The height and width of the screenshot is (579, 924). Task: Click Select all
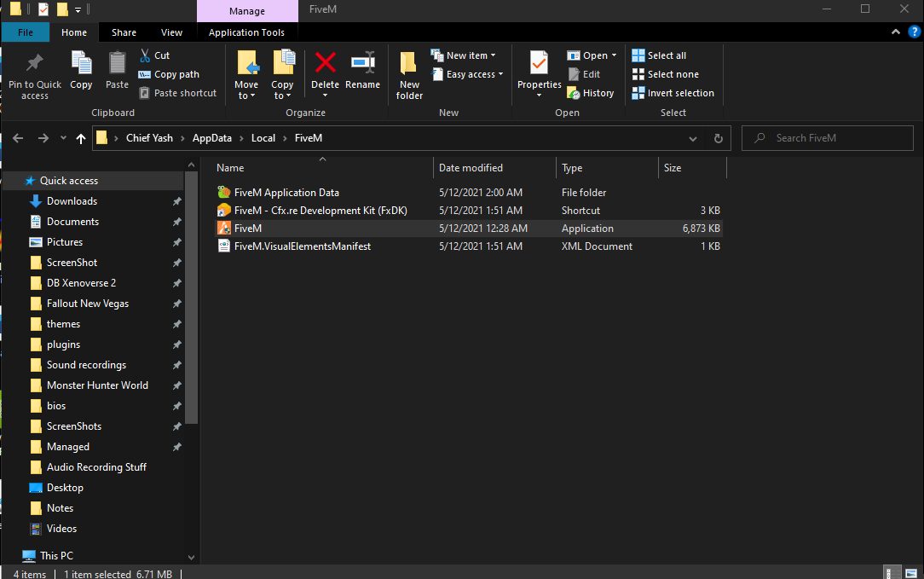pyautogui.click(x=659, y=55)
